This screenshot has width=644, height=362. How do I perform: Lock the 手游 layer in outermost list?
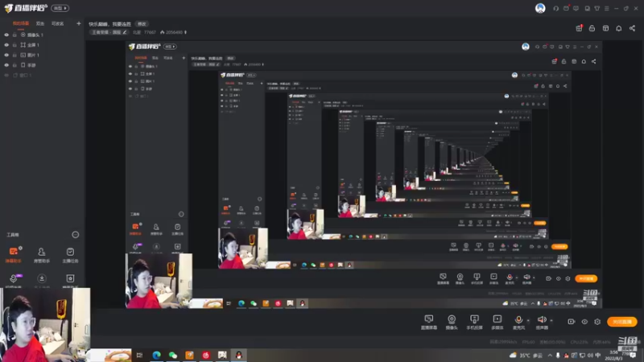tap(14, 65)
